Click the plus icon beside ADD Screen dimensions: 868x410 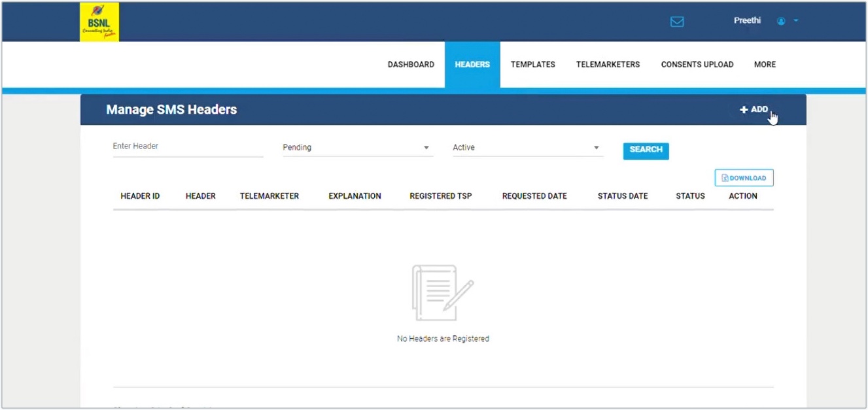click(742, 109)
